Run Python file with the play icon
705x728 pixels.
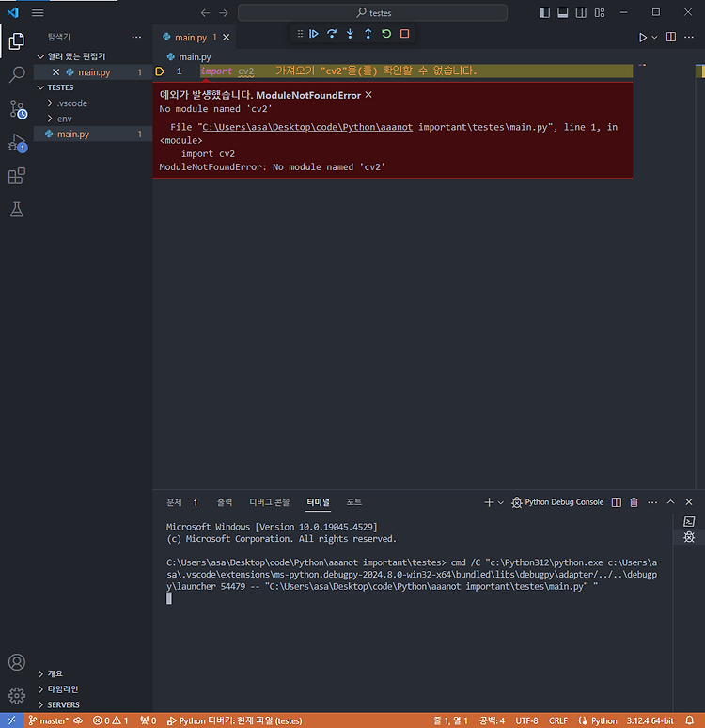point(643,37)
